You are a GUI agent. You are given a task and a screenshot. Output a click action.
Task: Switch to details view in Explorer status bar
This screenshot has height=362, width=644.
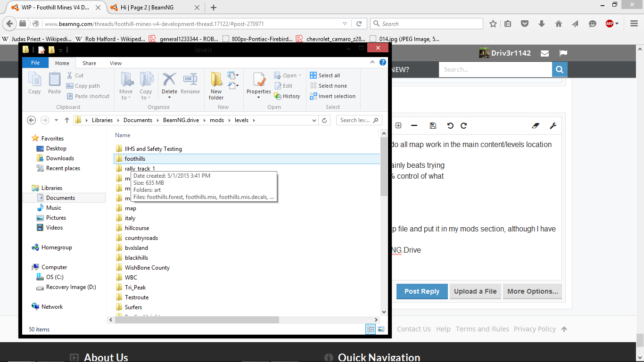371,329
